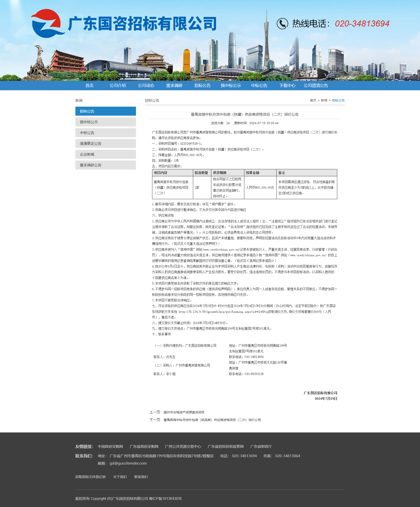Click the 浏览次数 : 34 view count

(220, 123)
